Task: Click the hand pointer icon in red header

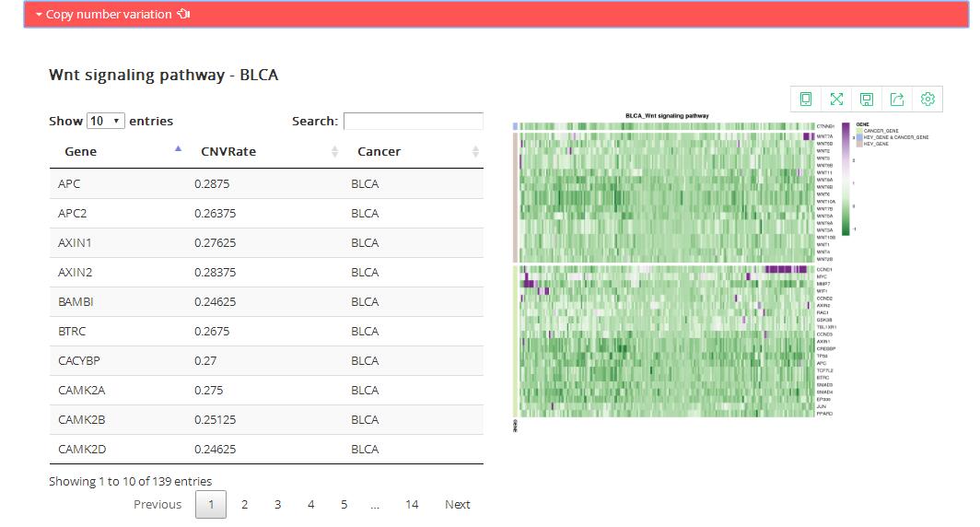Action: (184, 15)
